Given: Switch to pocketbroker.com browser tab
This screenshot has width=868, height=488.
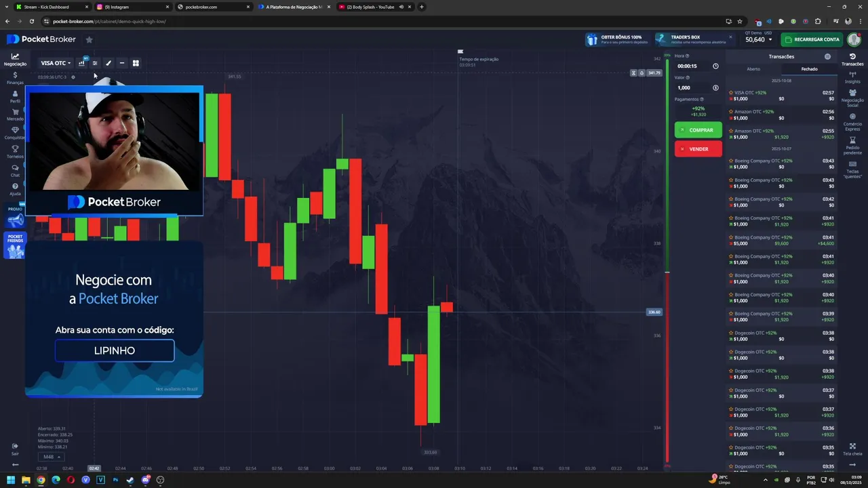Looking at the screenshot, I should 213,7.
